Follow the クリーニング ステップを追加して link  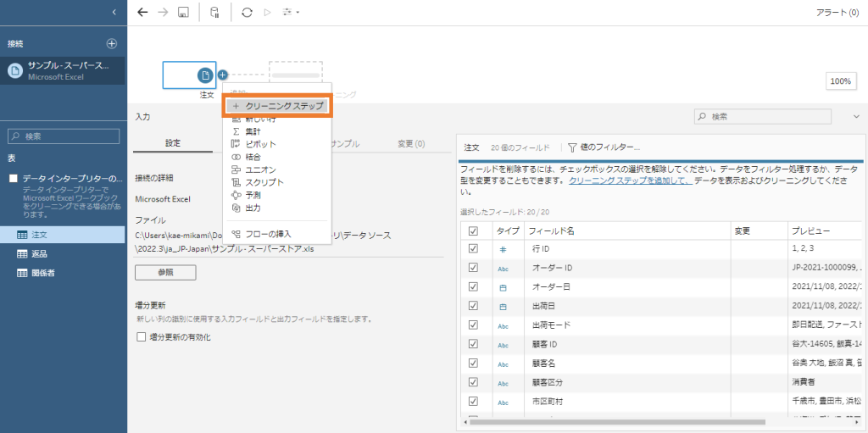(x=631, y=181)
